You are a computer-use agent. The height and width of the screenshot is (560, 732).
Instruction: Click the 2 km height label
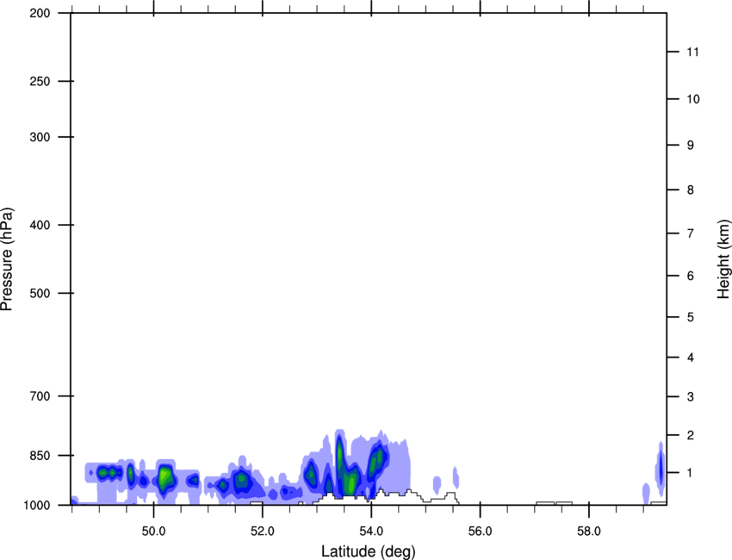[691, 435]
